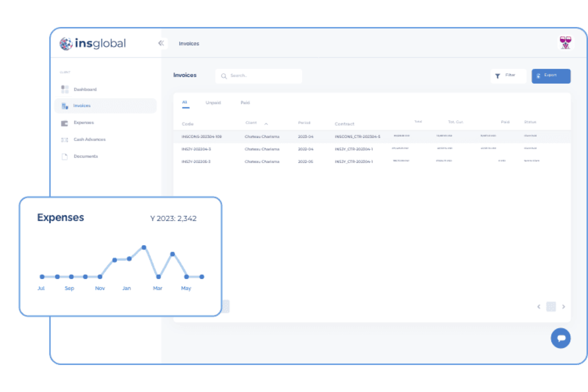Go to next page of invoices
The image size is (588, 392).
(x=563, y=307)
